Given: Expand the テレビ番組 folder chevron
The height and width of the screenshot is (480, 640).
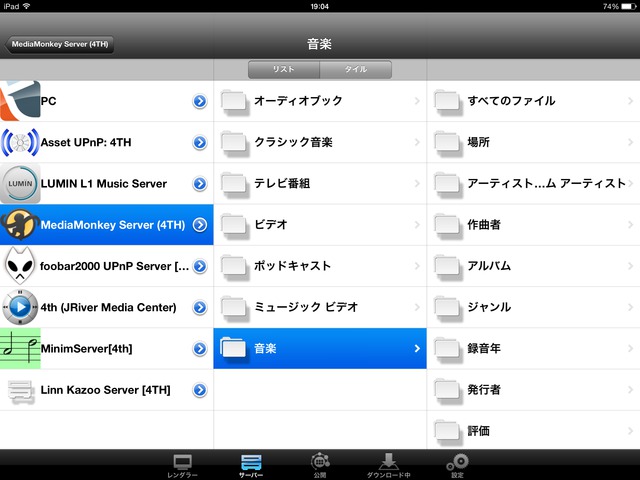Looking at the screenshot, I should click(417, 183).
